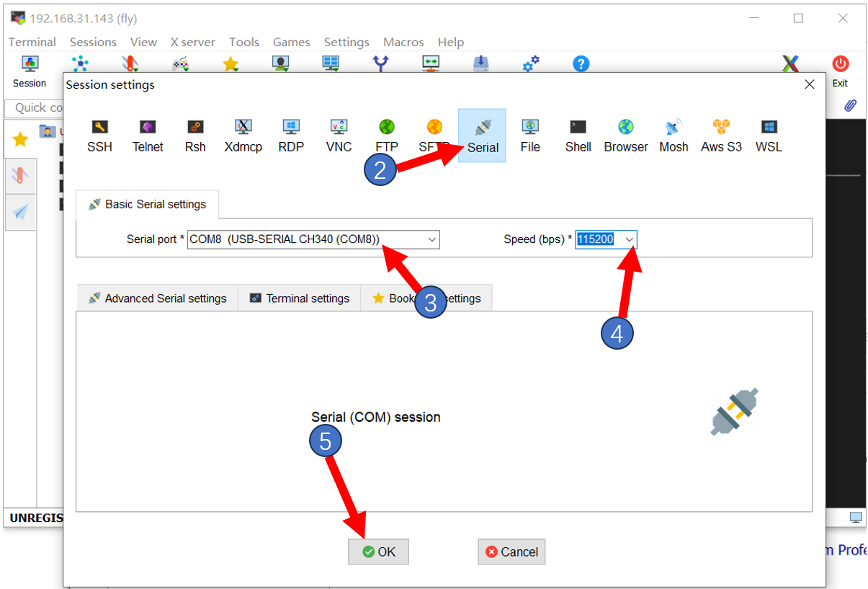Select the Serial session icon

[x=482, y=136]
